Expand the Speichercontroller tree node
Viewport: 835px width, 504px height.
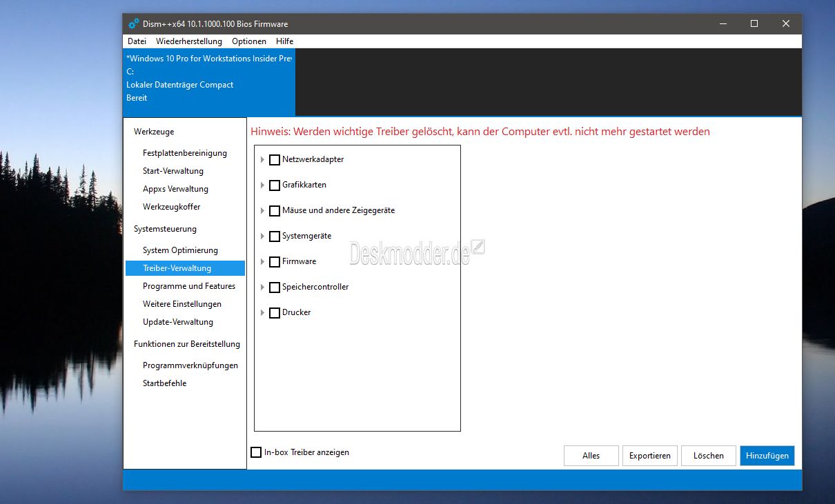pyautogui.click(x=262, y=288)
